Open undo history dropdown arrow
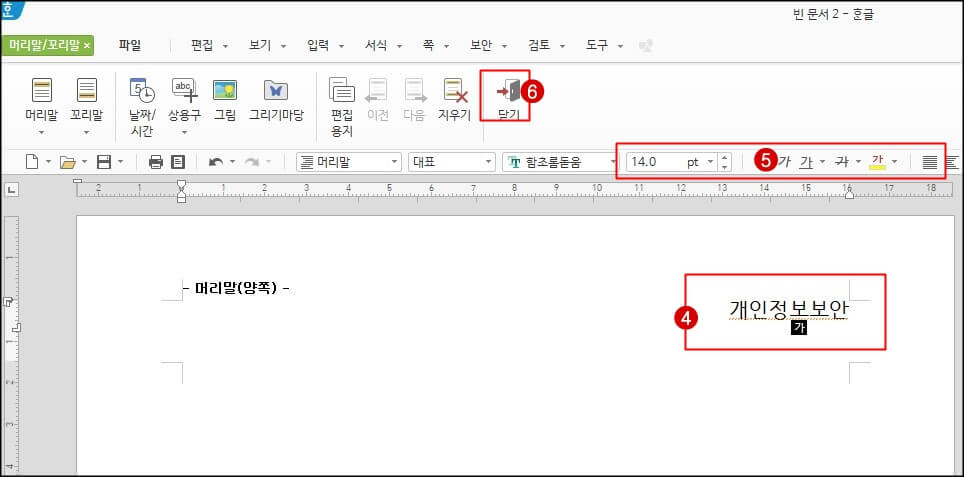 (x=232, y=162)
